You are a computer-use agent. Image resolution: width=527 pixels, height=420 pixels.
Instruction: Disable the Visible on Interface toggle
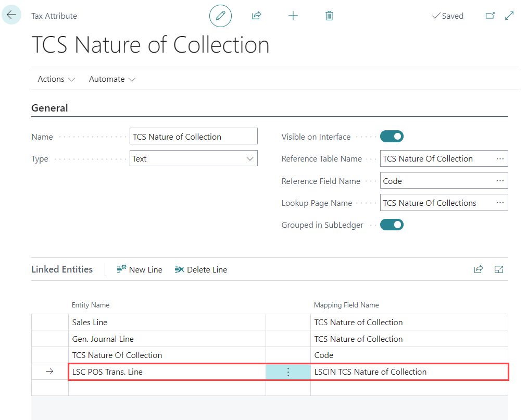[x=392, y=137]
